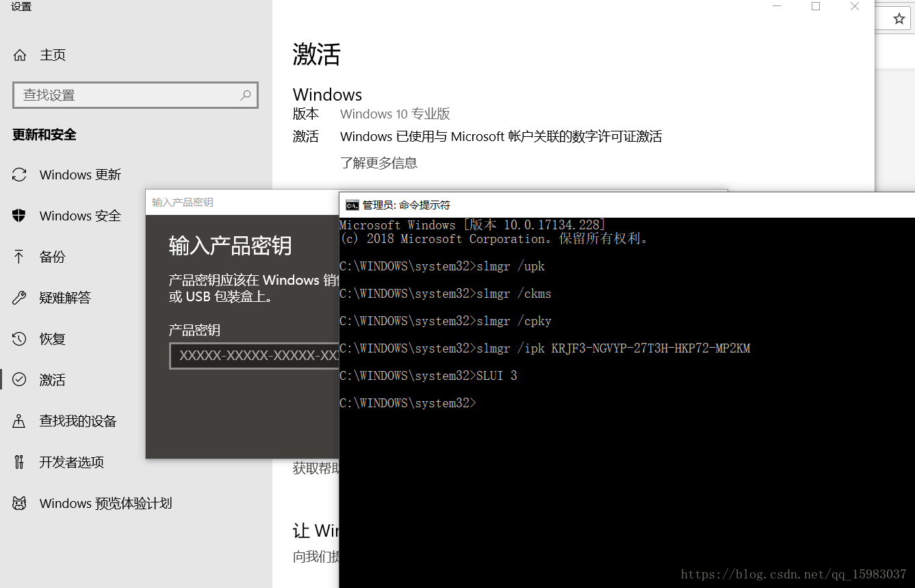Click the 疑难解答 wrench icon
Image resolution: width=915 pixels, height=588 pixels.
pos(19,298)
